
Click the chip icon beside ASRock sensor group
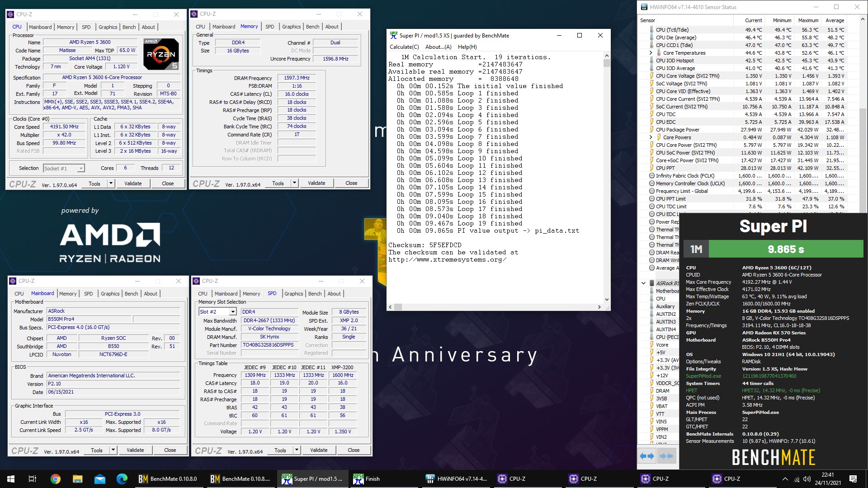(x=651, y=283)
